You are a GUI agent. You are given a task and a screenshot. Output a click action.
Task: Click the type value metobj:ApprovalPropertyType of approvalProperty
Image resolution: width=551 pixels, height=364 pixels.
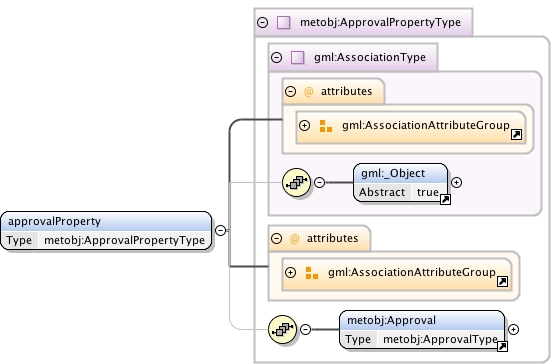[x=124, y=240]
